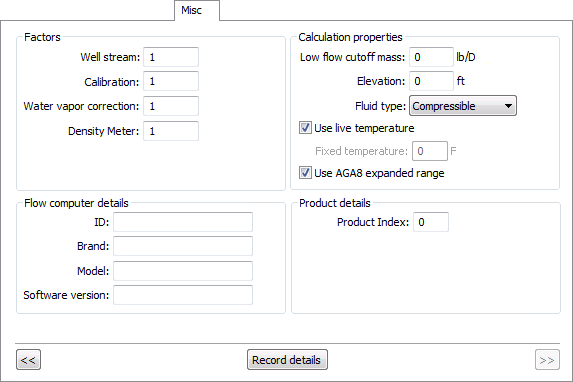Click the Flow computer details group title
Image resolution: width=573 pixels, height=382 pixels.
(76, 203)
